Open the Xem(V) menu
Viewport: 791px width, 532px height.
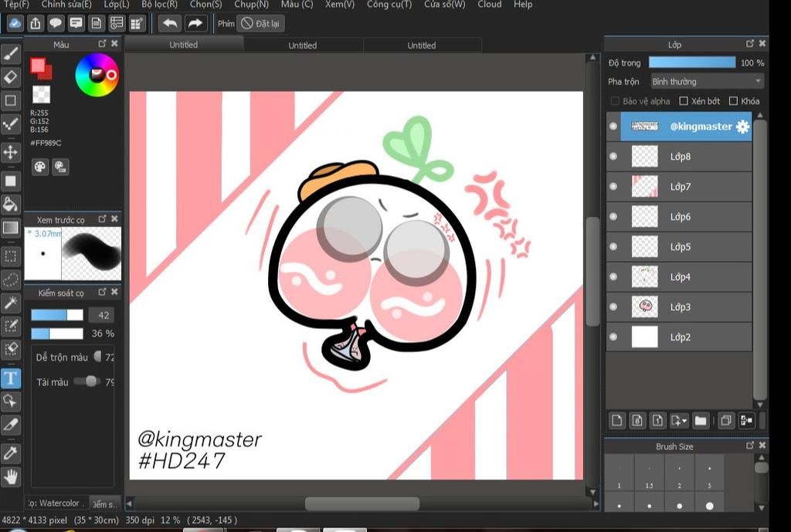point(340,5)
